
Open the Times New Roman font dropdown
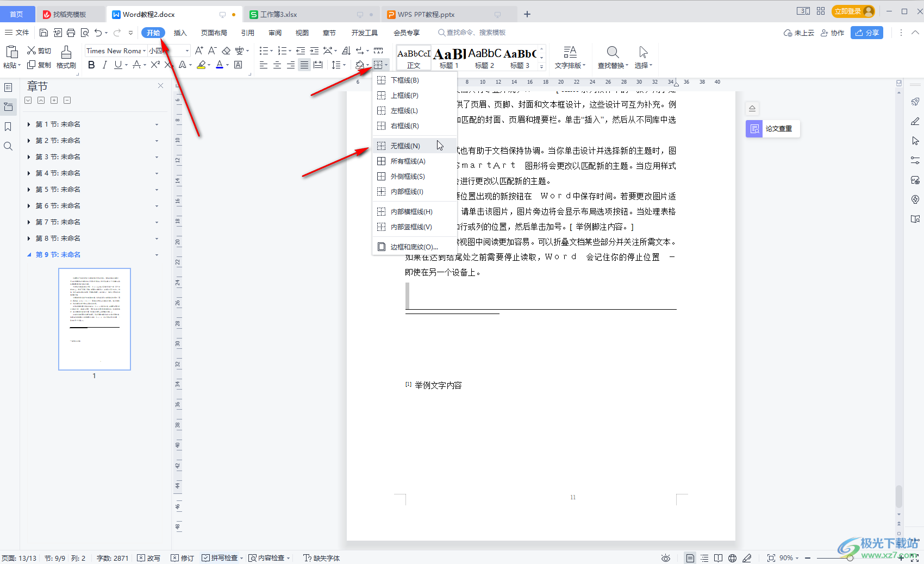coord(144,51)
